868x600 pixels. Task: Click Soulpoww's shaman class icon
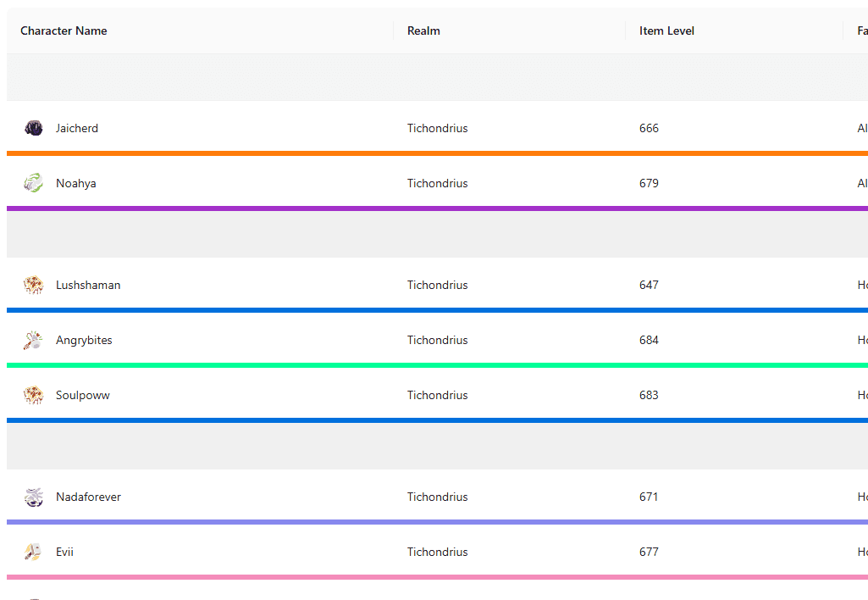pyautogui.click(x=34, y=395)
